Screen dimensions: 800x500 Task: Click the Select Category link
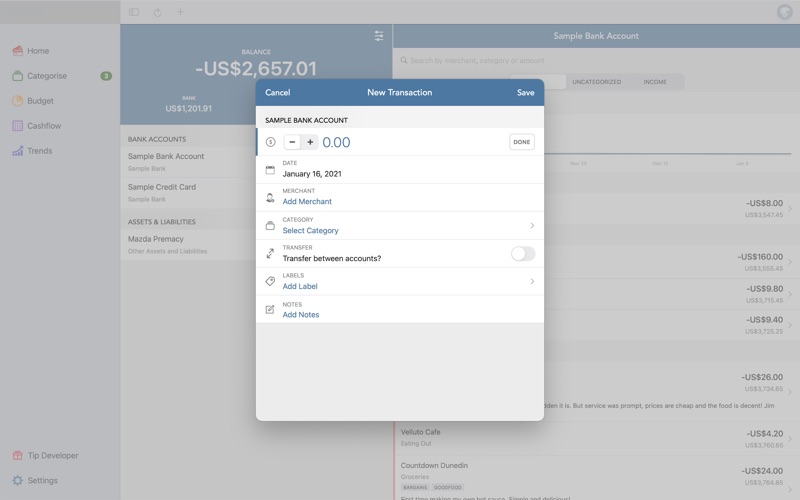[x=310, y=231]
